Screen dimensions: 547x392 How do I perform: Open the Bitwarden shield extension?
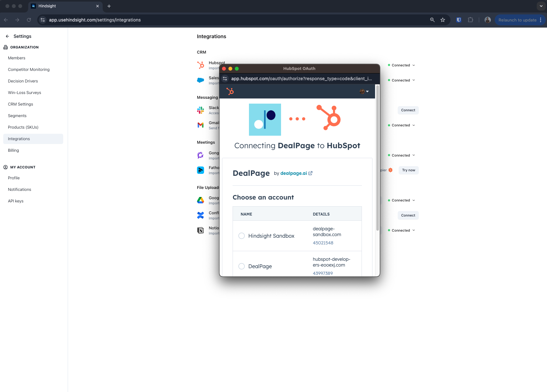459,20
